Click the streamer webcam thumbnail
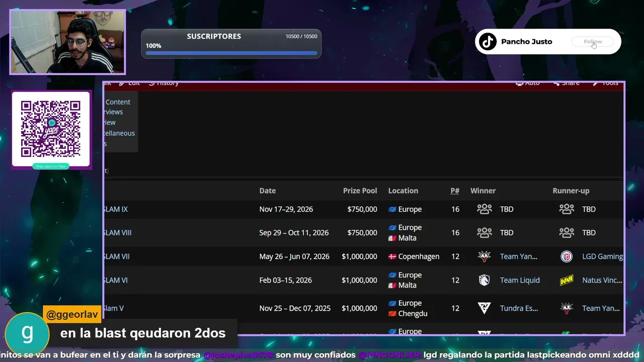 (67, 42)
